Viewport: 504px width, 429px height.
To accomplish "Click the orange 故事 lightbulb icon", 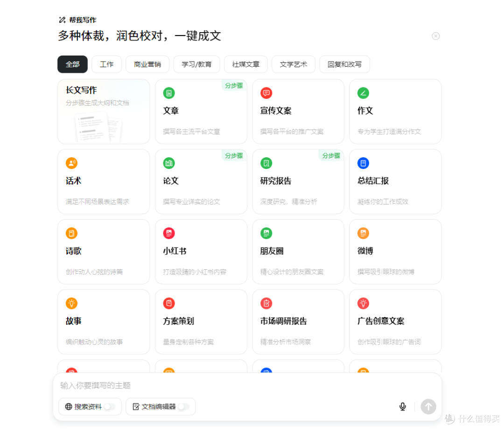I will click(x=72, y=303).
